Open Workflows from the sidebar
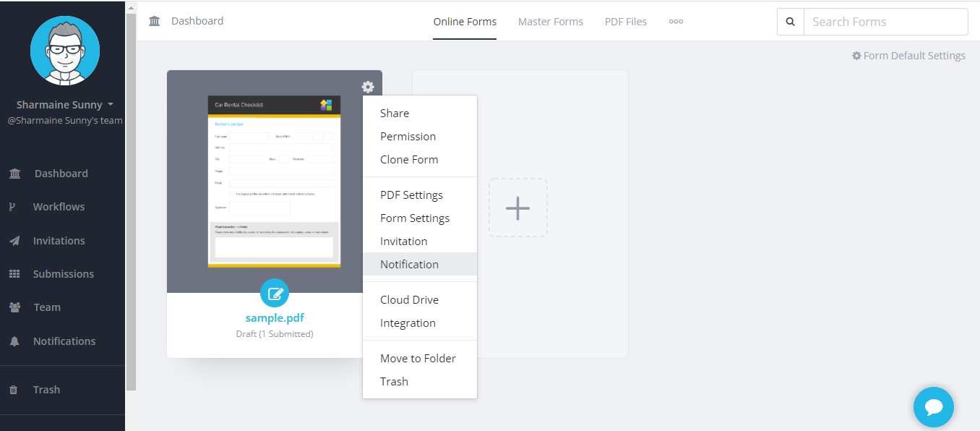 point(59,207)
